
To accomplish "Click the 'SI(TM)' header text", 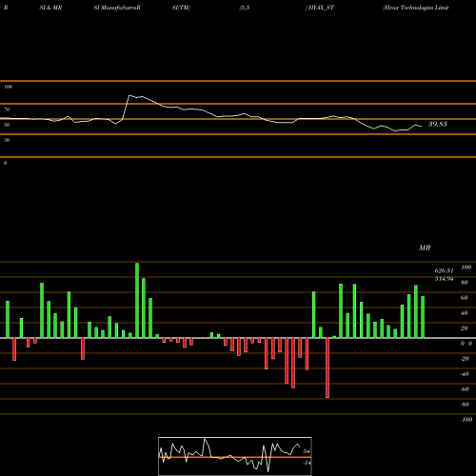I will (x=181, y=8).
